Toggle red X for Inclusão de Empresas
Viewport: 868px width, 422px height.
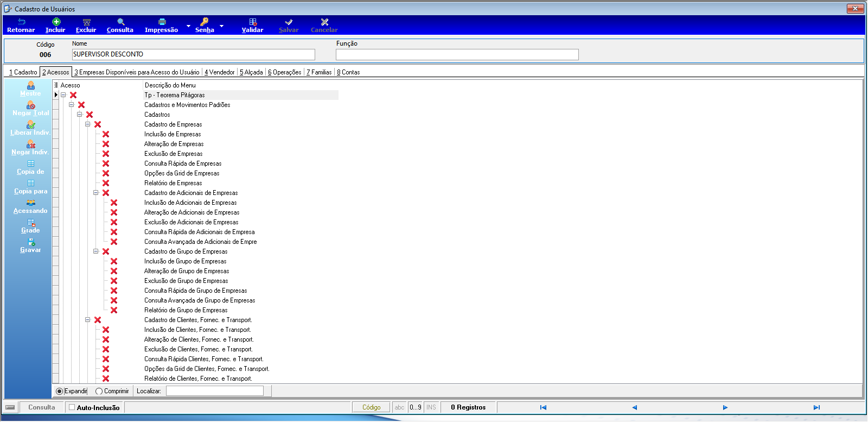click(106, 134)
